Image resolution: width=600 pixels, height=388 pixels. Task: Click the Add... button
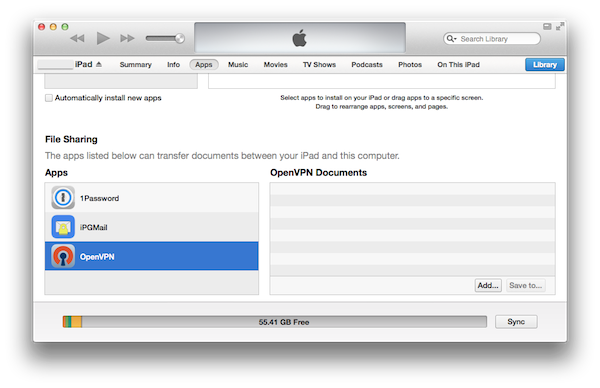point(488,285)
